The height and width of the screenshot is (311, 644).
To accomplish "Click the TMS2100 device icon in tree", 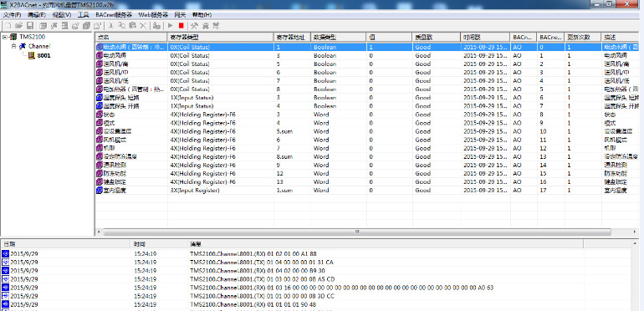I will [13, 37].
